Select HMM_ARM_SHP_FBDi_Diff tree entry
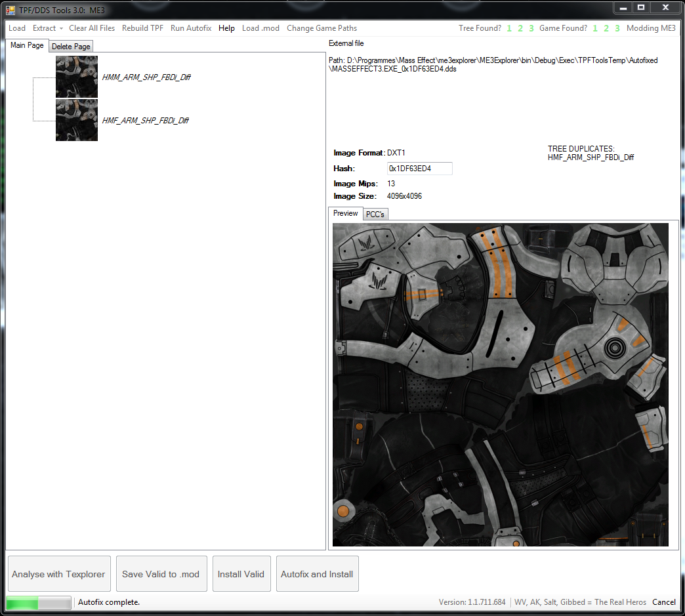Image resolution: width=685 pixels, height=616 pixels. tap(146, 77)
